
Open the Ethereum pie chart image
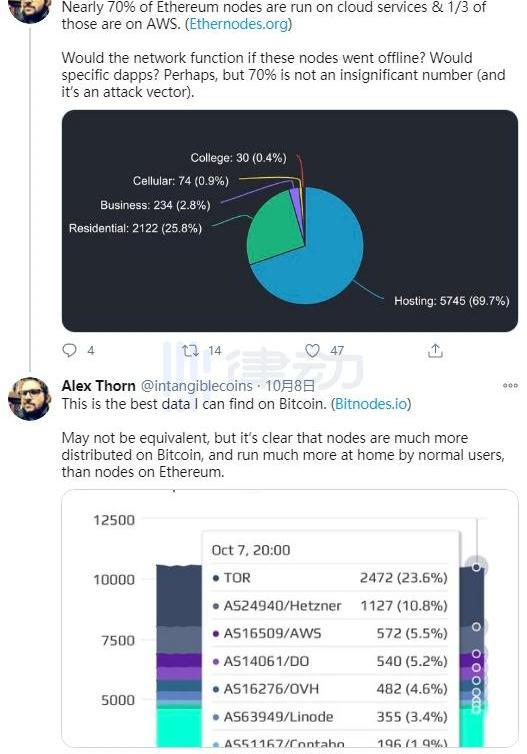[x=290, y=221]
